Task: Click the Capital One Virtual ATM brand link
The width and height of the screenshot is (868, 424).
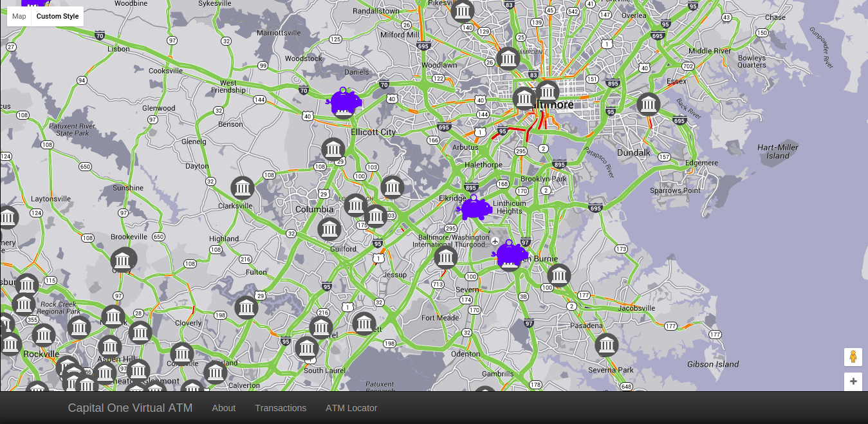Action: coord(130,408)
